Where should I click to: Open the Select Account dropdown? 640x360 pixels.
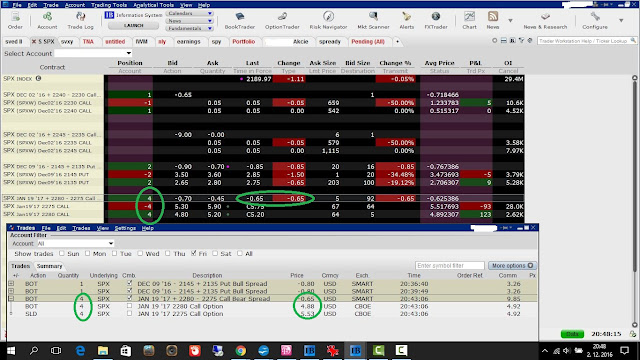[x=93, y=53]
